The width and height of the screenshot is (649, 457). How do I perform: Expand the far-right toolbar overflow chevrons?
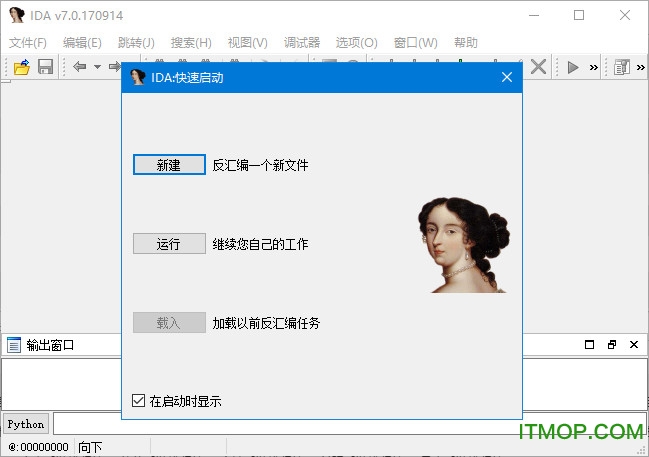(640, 67)
